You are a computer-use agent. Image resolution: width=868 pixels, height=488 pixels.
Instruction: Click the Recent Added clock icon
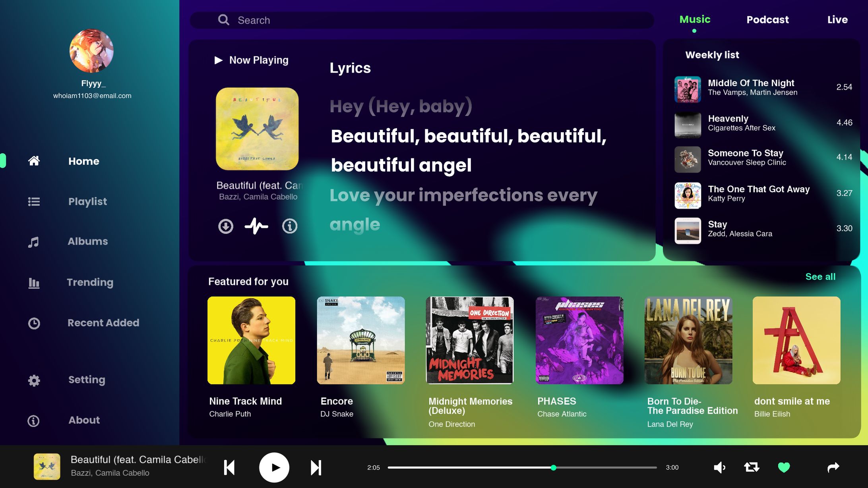click(x=34, y=323)
